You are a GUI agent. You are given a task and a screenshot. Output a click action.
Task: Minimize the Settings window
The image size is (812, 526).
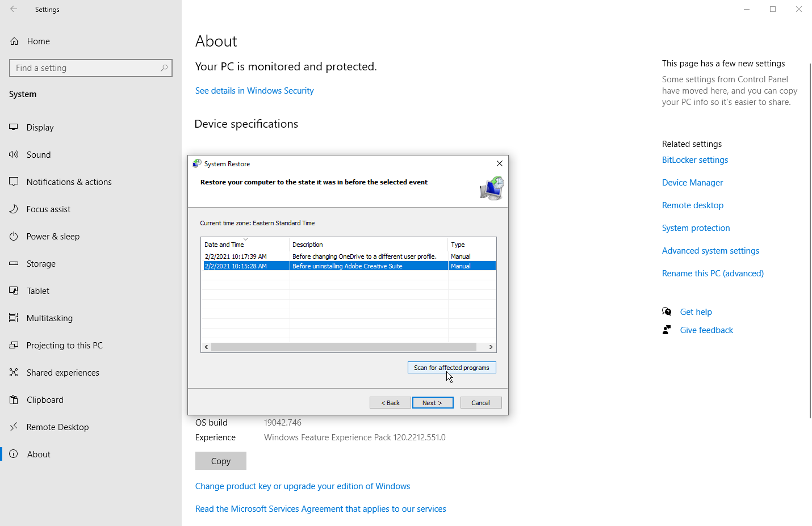[x=747, y=9]
